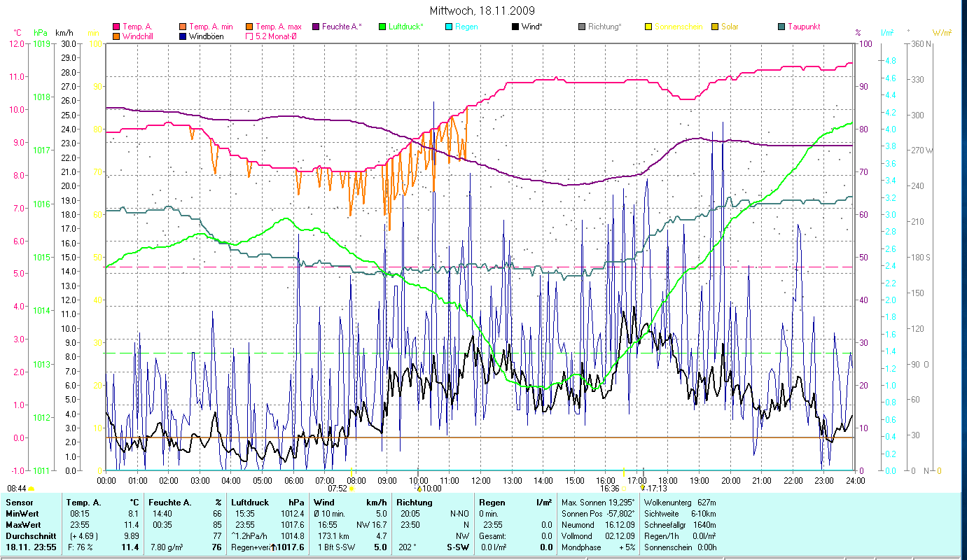Image resolution: width=967 pixels, height=560 pixels.
Task: Click the 17:13 marker below time axis
Action: tap(655, 489)
